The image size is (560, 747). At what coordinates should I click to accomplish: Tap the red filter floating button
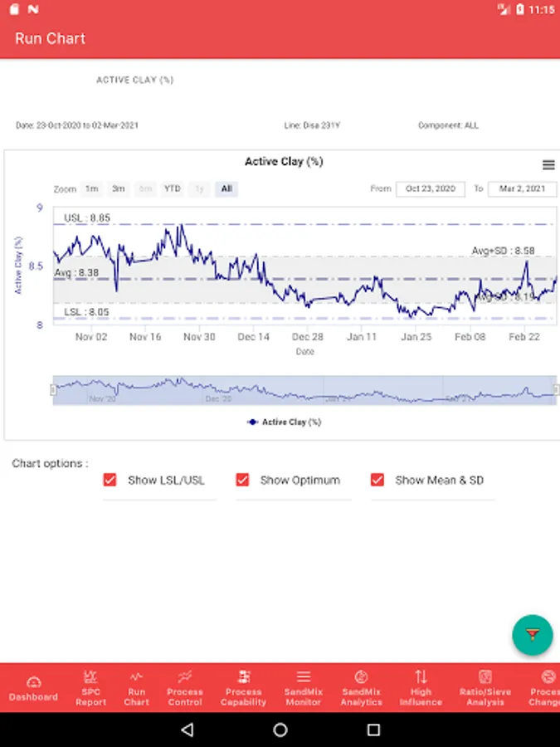(x=532, y=635)
